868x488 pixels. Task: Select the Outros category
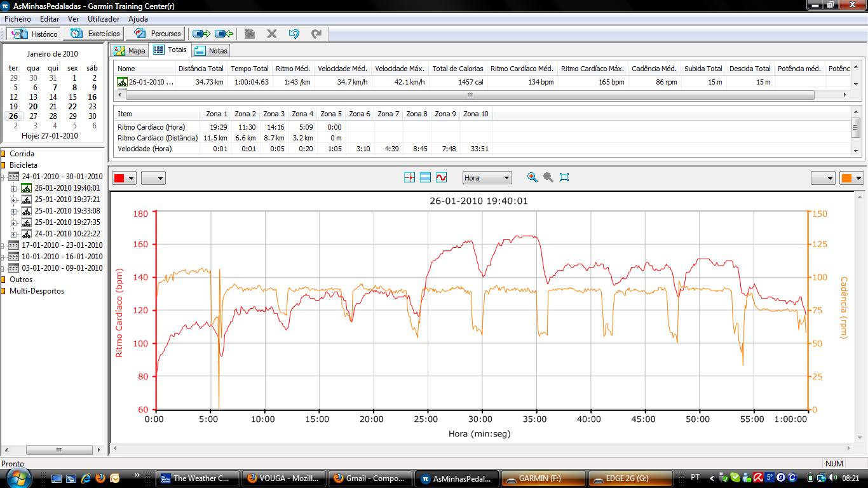(21, 280)
